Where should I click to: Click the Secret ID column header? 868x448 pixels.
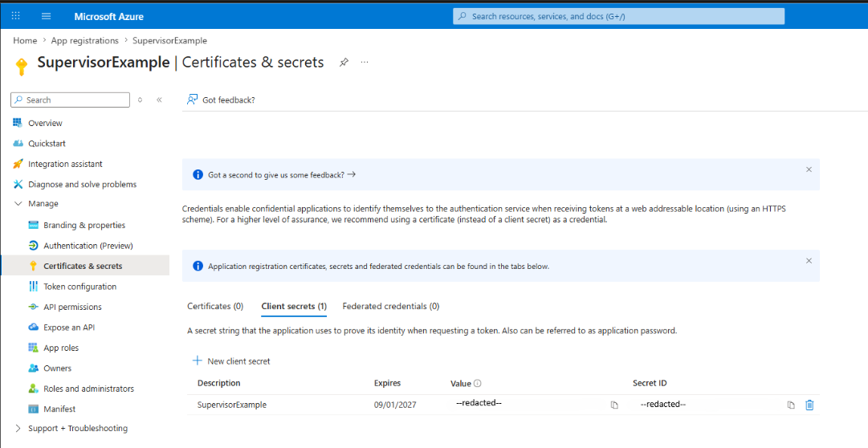tap(650, 383)
